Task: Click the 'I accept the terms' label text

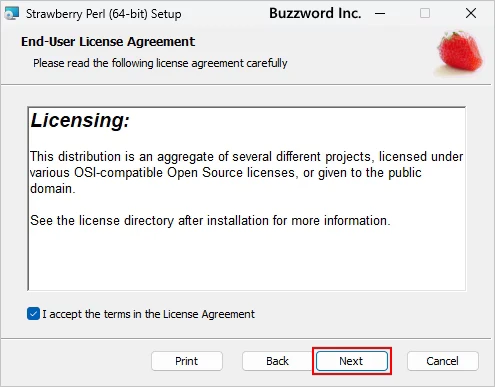Action: 148,314
